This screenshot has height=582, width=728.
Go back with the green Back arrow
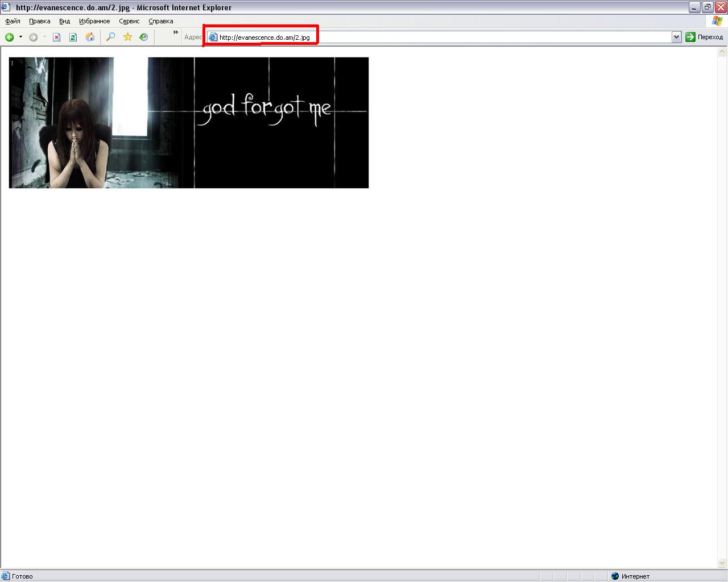(10, 37)
